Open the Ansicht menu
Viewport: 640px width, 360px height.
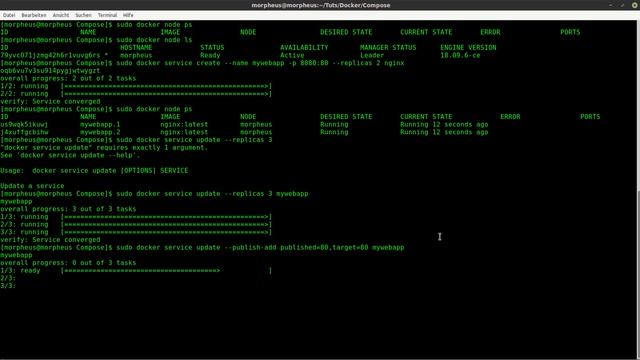[61, 15]
